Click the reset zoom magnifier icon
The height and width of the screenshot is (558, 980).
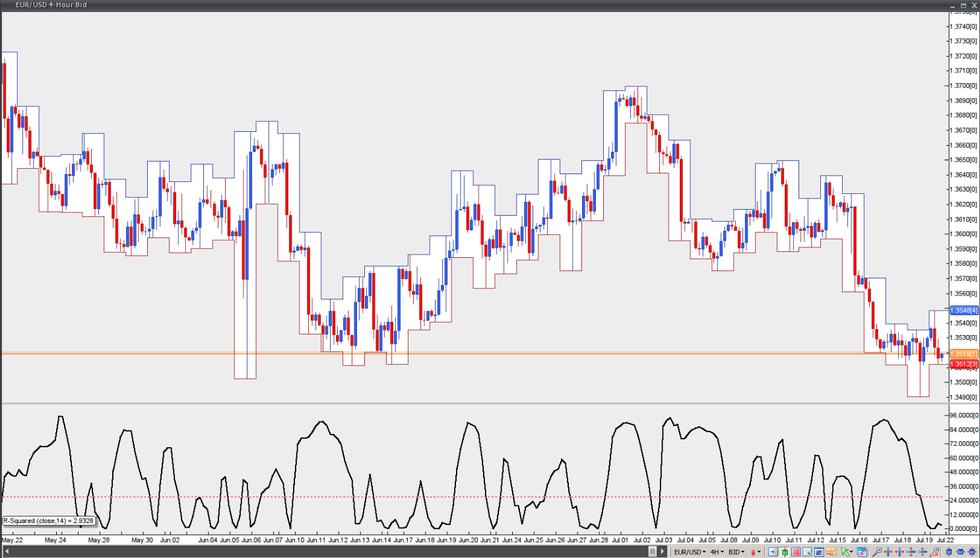[x=934, y=552]
